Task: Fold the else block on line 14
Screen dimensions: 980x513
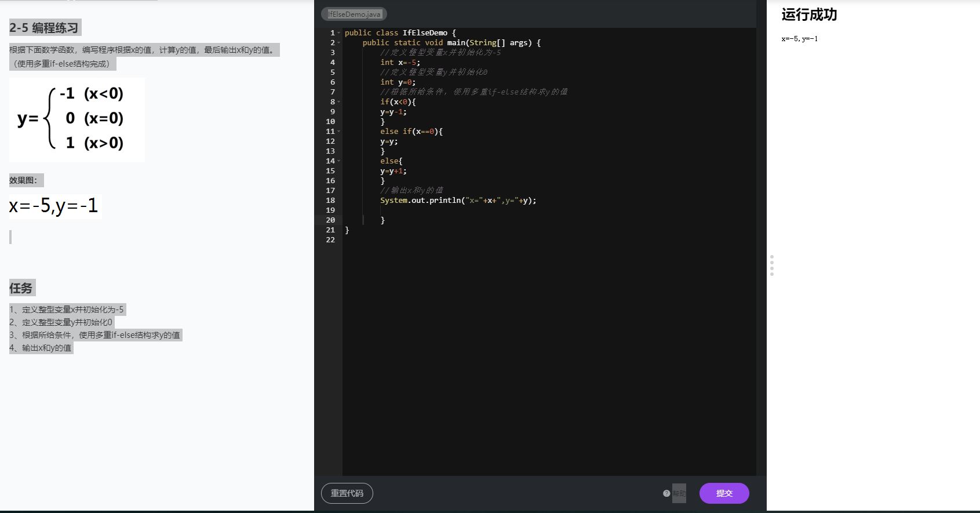Action: [338, 161]
